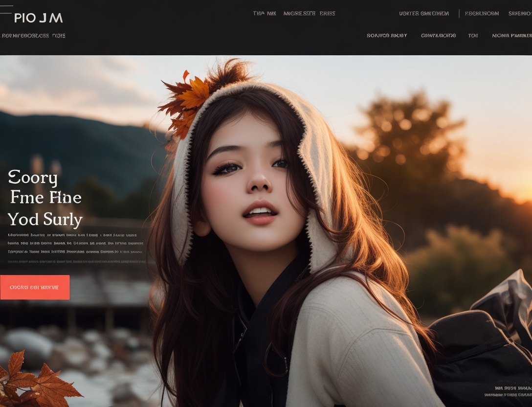Click the lower caption line at bottom-right
This screenshot has height=407, width=532.
(x=508, y=395)
